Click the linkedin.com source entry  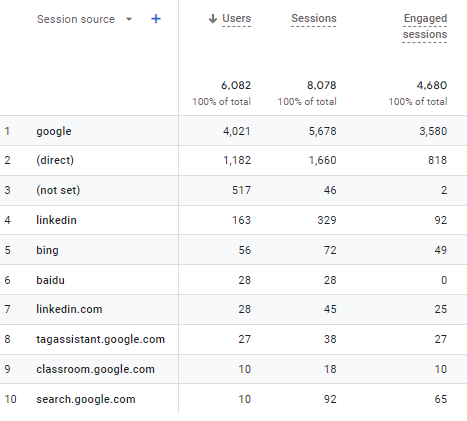coord(69,309)
